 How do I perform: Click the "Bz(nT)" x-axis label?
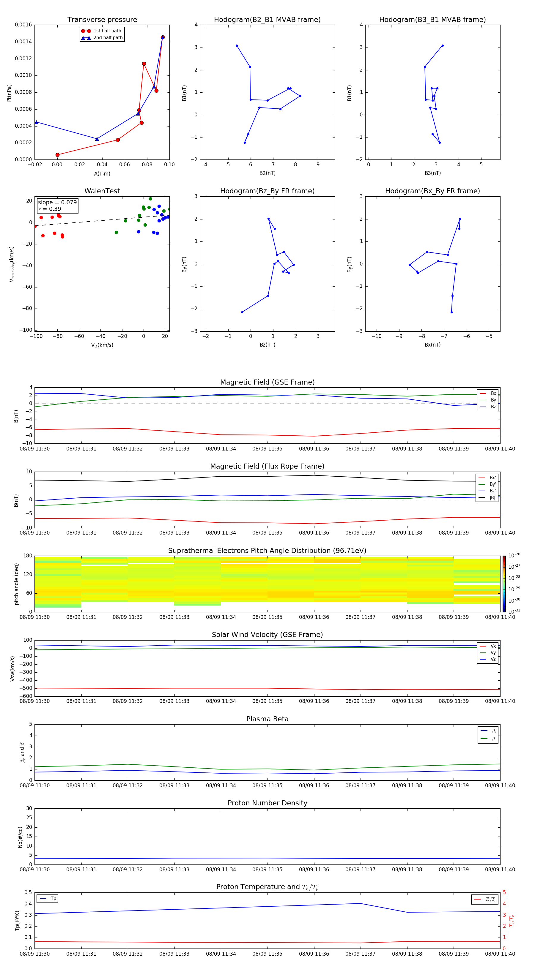267,345
